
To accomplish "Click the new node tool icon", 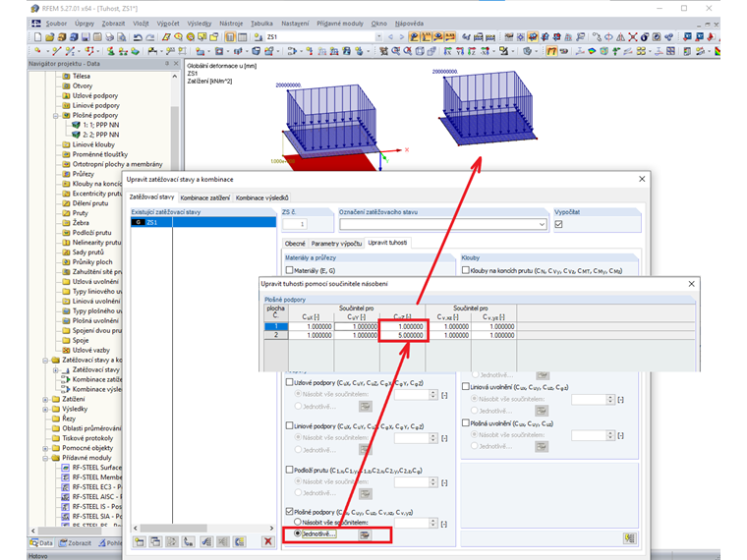I will pos(37,51).
